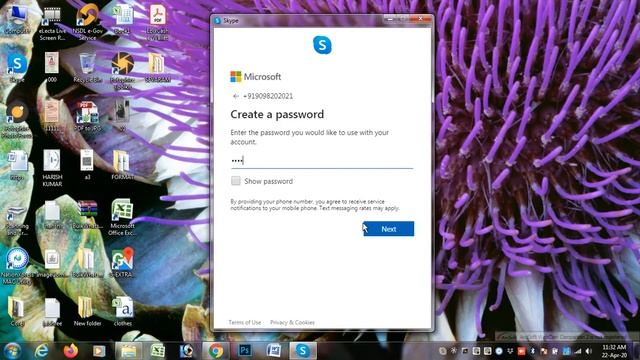The width and height of the screenshot is (640, 360).
Task: Select the Microsoft Office Excel shortcut
Action: tap(122, 217)
